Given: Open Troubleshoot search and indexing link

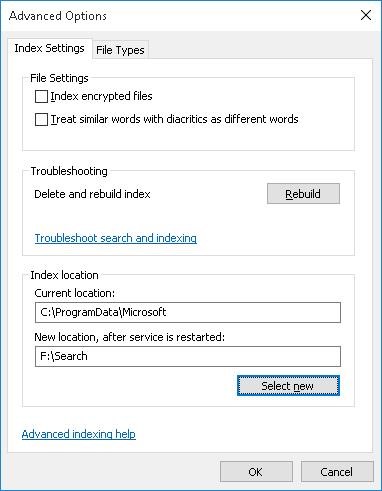Looking at the screenshot, I should 116,238.
